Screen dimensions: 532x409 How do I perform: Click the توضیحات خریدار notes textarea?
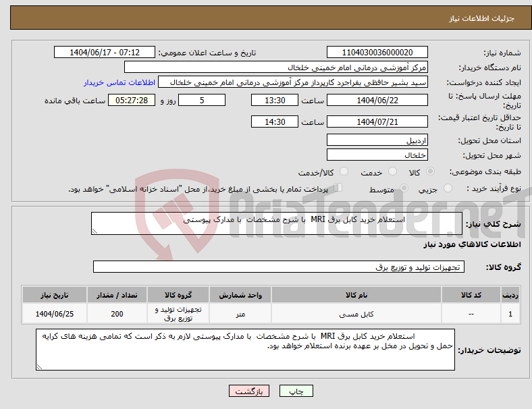[x=245, y=350]
